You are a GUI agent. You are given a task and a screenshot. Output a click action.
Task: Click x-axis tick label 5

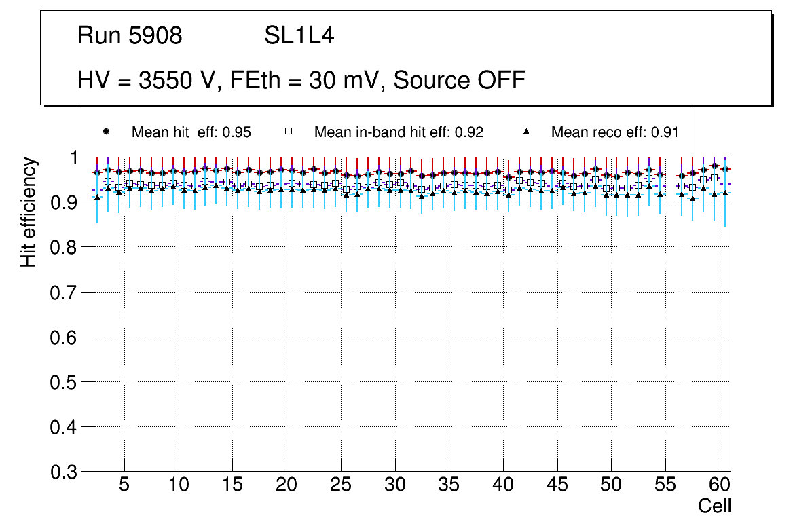point(124,485)
